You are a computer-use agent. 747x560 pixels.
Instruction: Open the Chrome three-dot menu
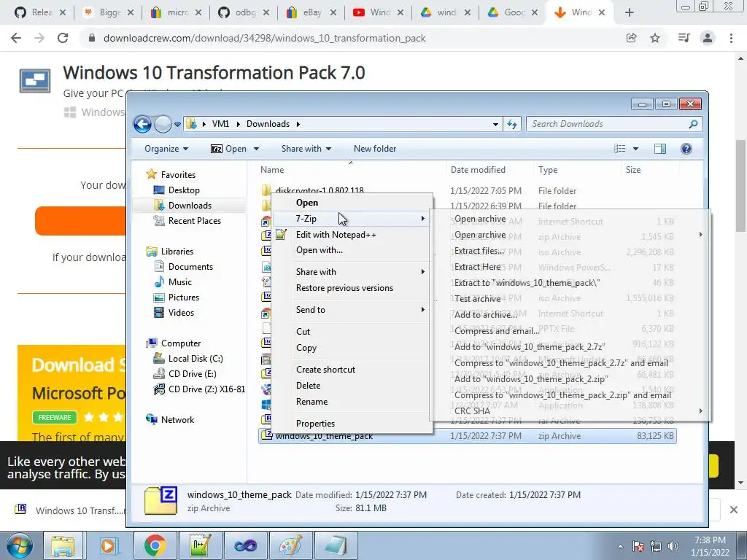click(x=731, y=38)
